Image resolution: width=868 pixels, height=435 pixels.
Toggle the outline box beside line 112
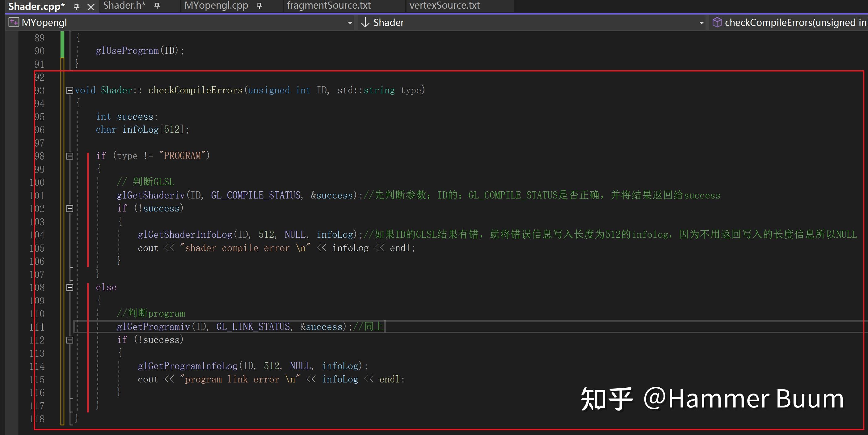coord(70,340)
